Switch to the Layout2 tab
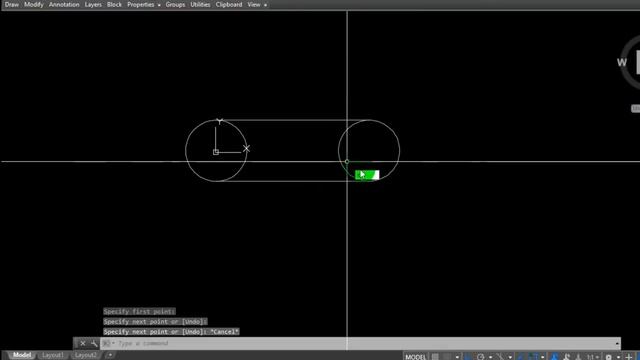Viewport: 640px width, 360px height. (x=85, y=355)
